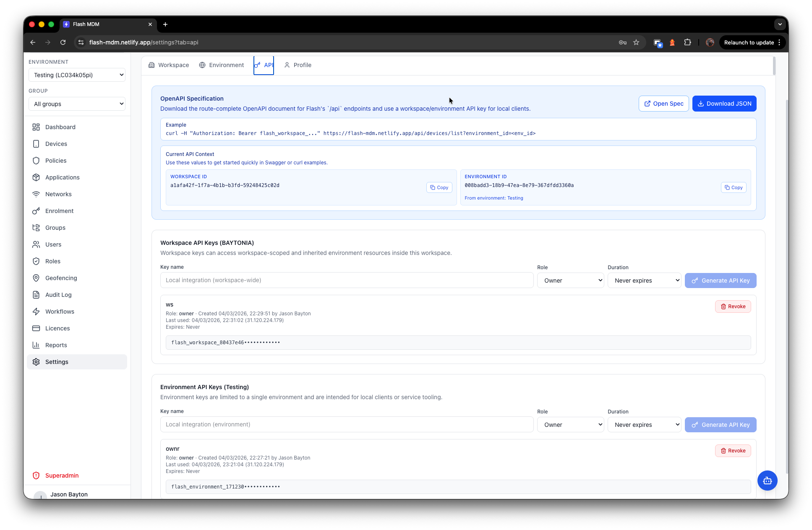Switch to the Profile tab
Viewport: 812px width, 530px height.
coord(298,65)
